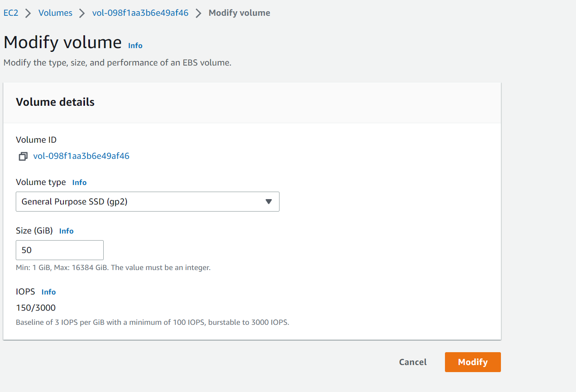The width and height of the screenshot is (576, 392).
Task: Confirm changes with the Modify button
Action: click(472, 362)
